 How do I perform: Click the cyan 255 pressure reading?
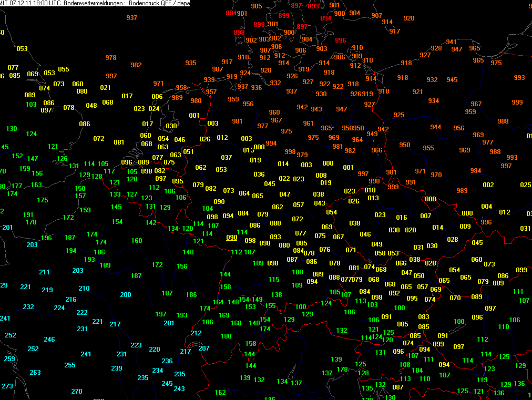pyautogui.click(x=70, y=365)
